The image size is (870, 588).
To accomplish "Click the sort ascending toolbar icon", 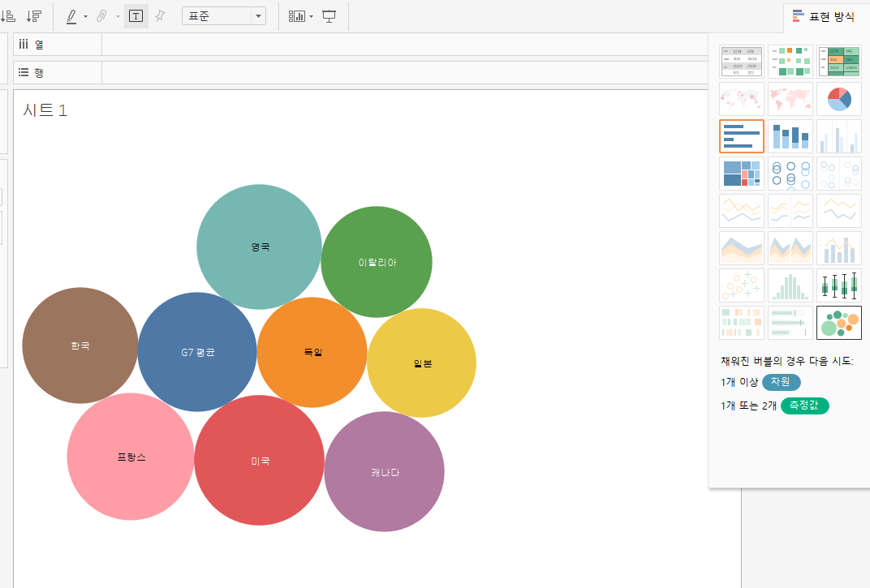I will pos(8,16).
